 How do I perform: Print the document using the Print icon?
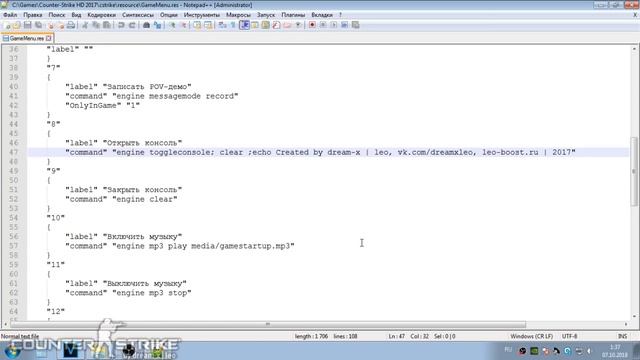(x=70, y=25)
